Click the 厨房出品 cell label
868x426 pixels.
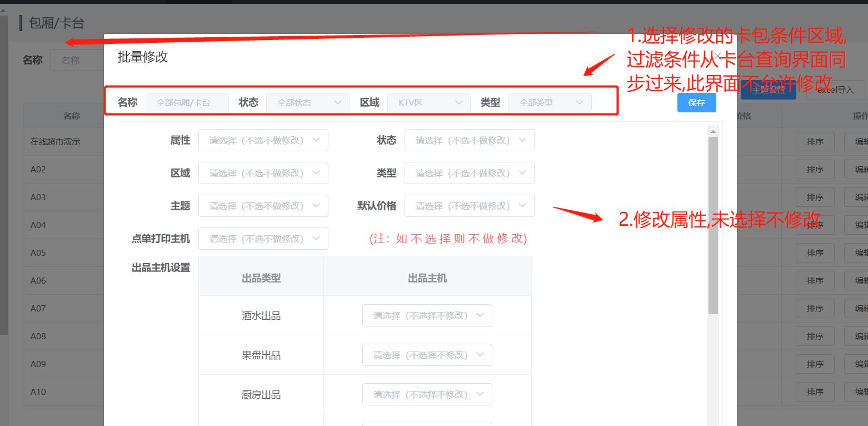click(261, 395)
